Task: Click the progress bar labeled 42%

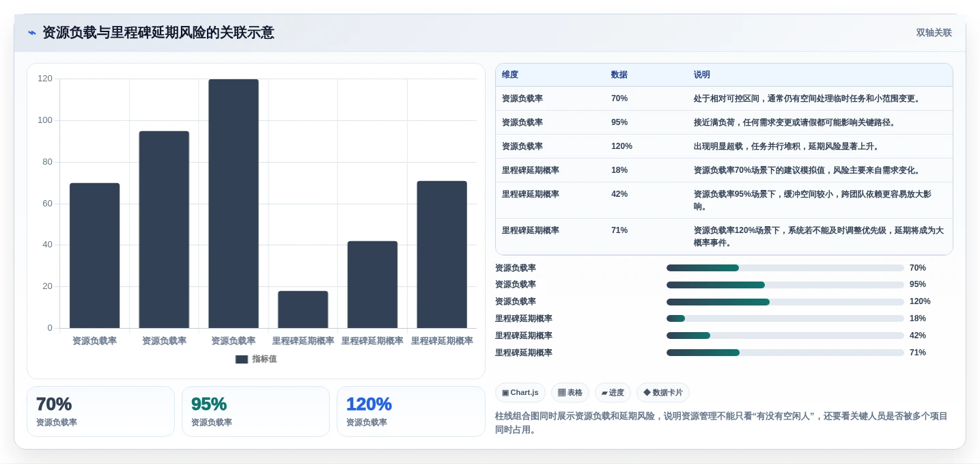Action: 785,336
